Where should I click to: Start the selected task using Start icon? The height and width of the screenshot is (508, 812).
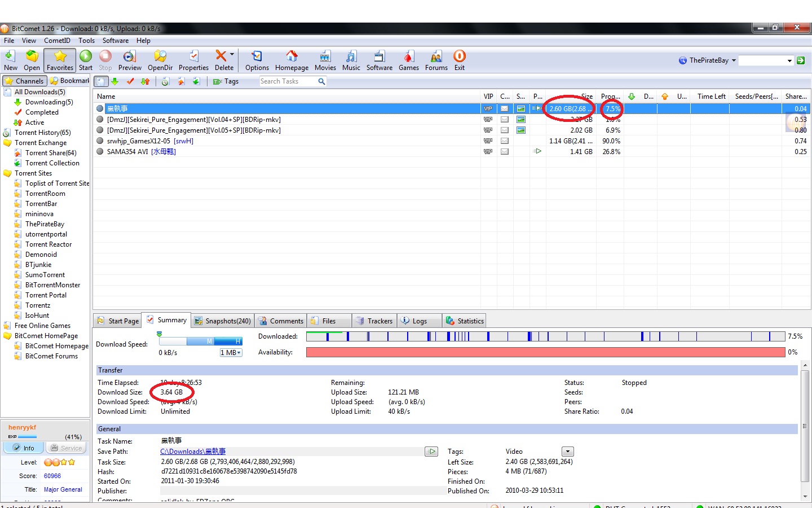86,60
